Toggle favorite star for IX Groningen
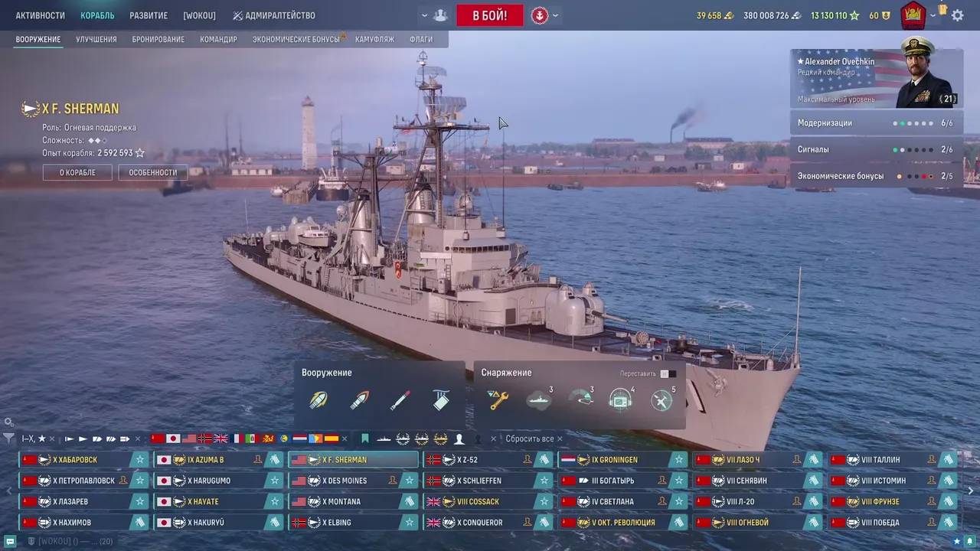 [678, 460]
